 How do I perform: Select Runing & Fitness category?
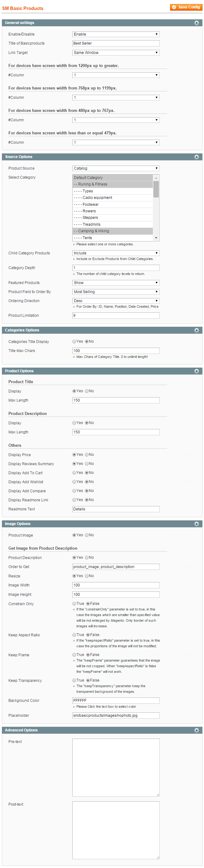pyautogui.click(x=113, y=185)
